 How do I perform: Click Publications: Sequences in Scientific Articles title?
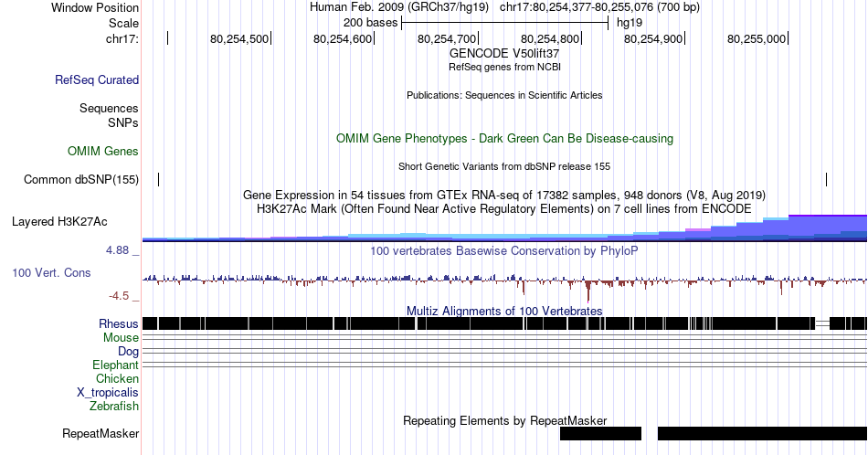tap(504, 95)
